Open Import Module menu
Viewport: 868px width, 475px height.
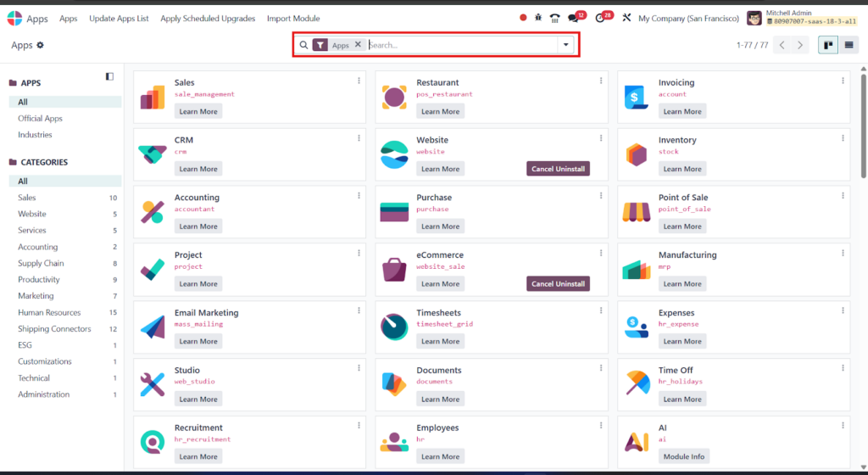[293, 19]
